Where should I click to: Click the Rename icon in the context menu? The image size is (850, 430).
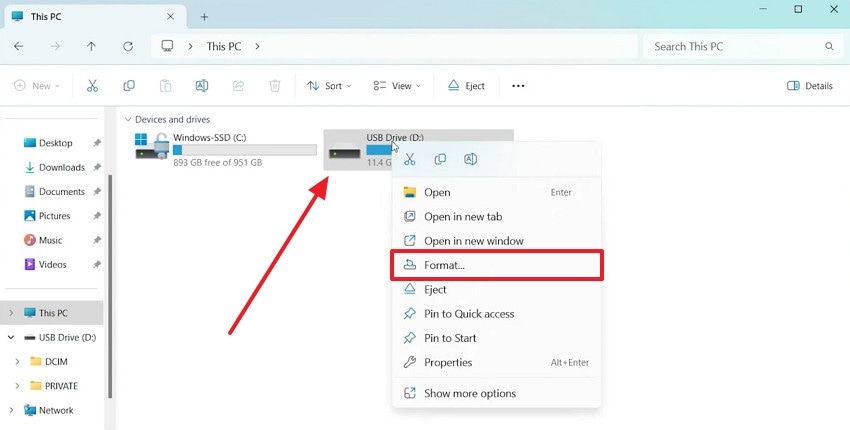471,159
